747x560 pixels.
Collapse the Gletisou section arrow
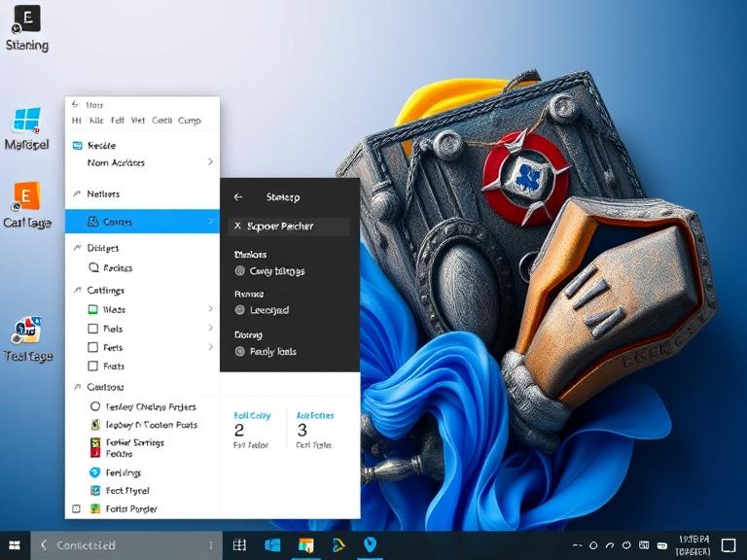point(77,387)
